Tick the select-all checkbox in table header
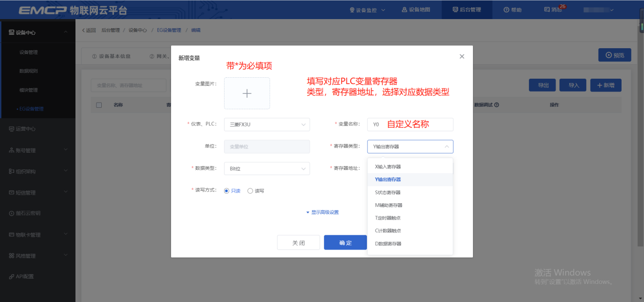Screen dimensions: 644x302 [99, 105]
